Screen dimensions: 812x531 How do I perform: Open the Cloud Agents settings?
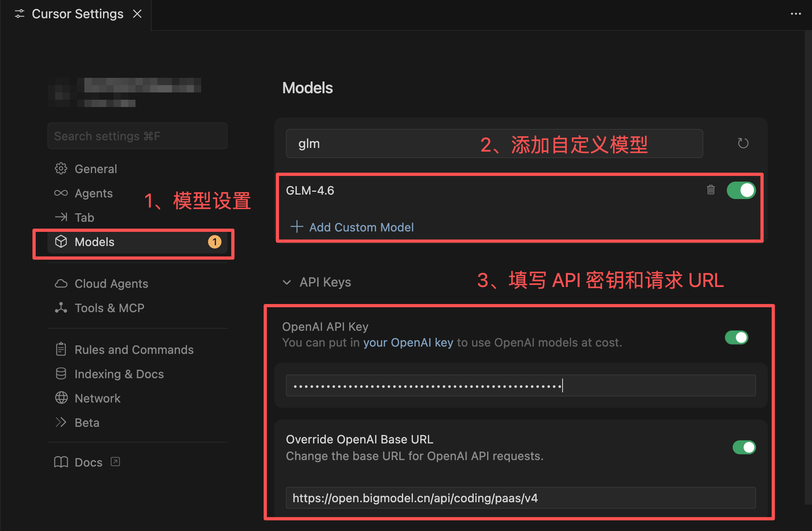pyautogui.click(x=111, y=283)
